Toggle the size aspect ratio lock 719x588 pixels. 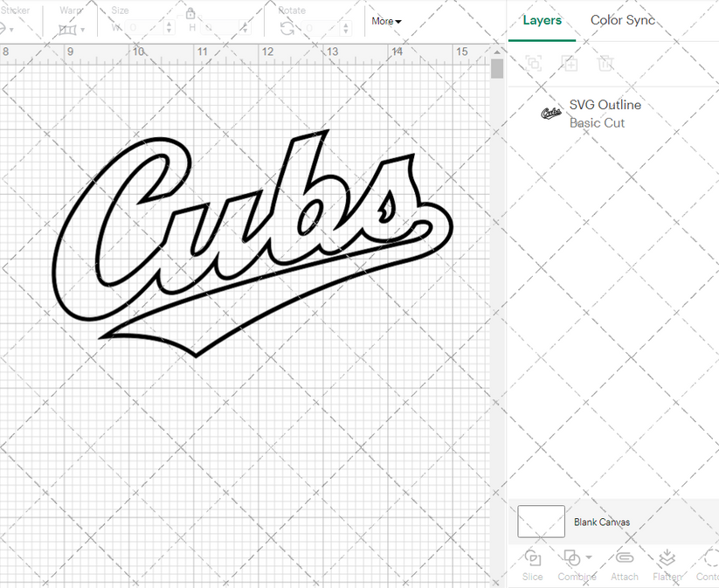coord(190,15)
